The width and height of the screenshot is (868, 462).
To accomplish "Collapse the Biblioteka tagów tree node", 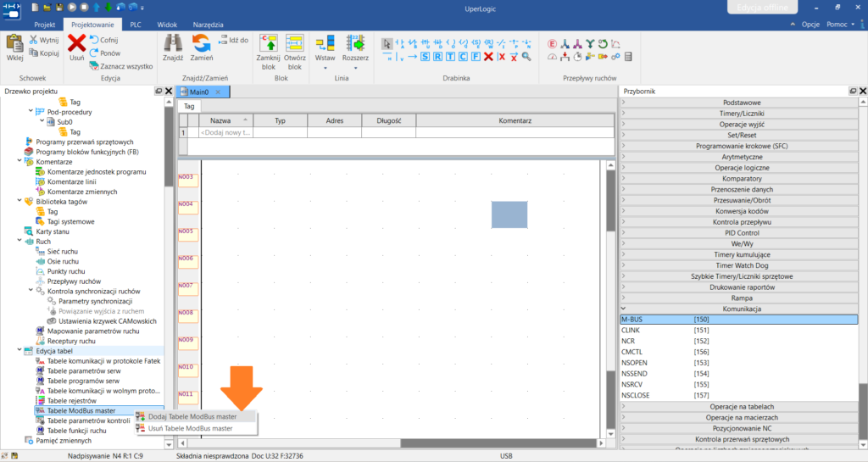I will tap(20, 202).
